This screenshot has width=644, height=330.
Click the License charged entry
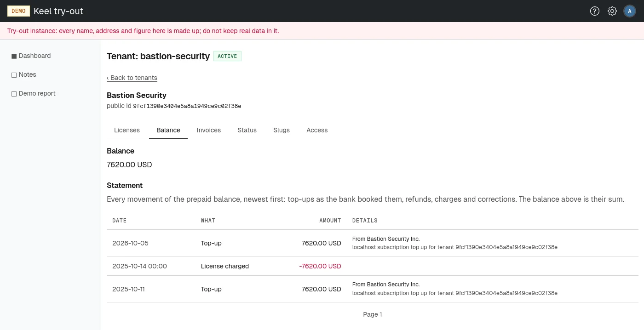(x=225, y=266)
